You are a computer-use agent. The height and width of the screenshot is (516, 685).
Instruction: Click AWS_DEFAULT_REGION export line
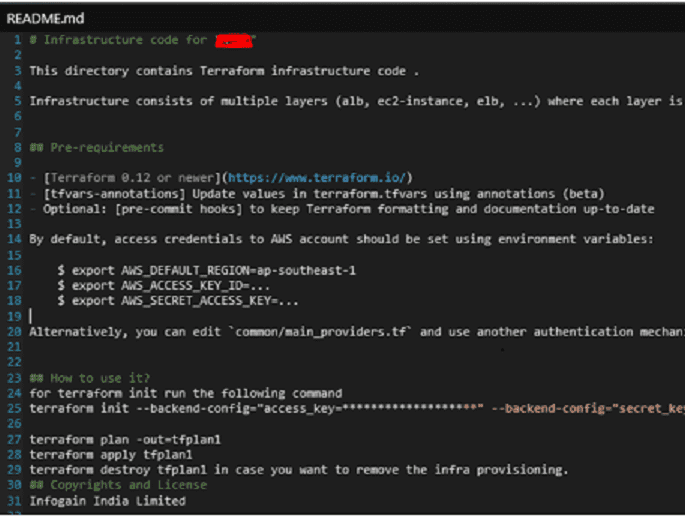click(x=207, y=270)
